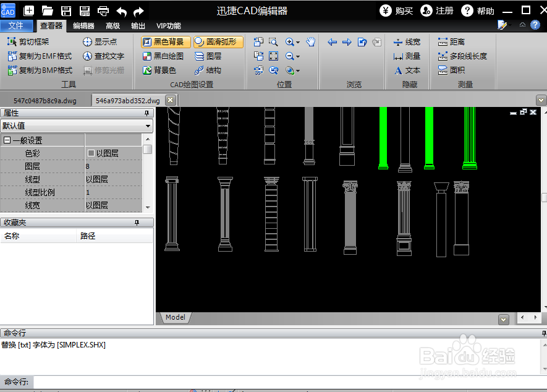Go to previous view with left arrow
547x392 pixels.
[x=332, y=42]
